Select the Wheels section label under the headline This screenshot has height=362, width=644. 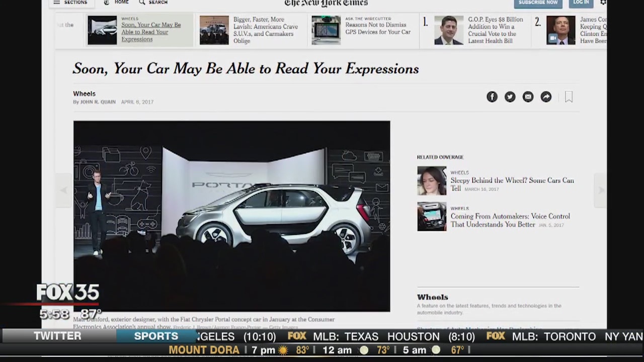pyautogui.click(x=84, y=94)
